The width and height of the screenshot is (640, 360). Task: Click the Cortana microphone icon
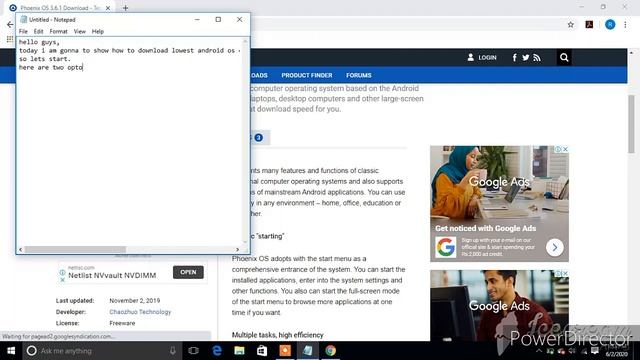pos(173,351)
